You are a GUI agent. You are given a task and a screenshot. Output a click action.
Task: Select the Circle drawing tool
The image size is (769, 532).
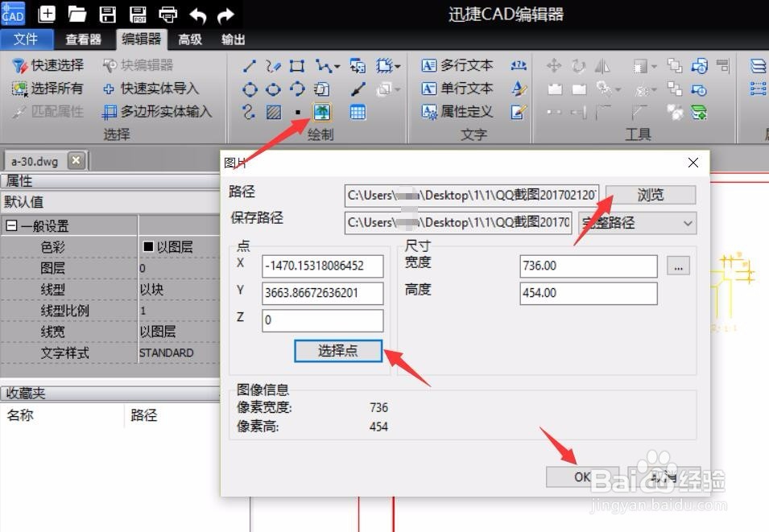250,89
